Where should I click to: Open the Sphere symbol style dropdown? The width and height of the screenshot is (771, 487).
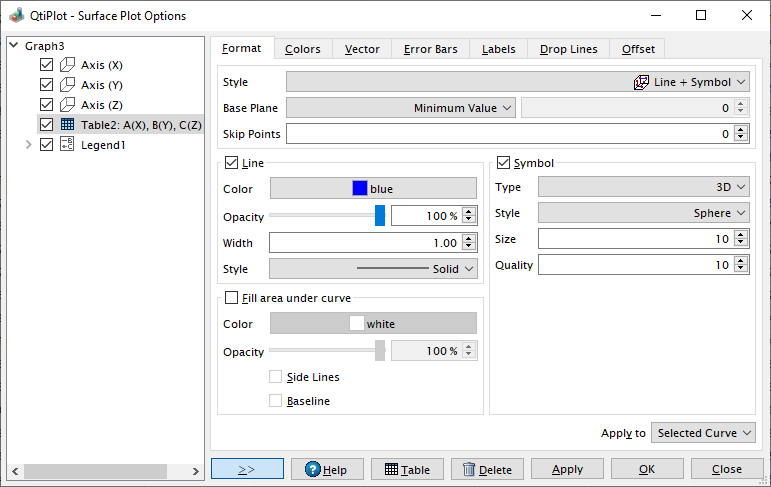644,213
